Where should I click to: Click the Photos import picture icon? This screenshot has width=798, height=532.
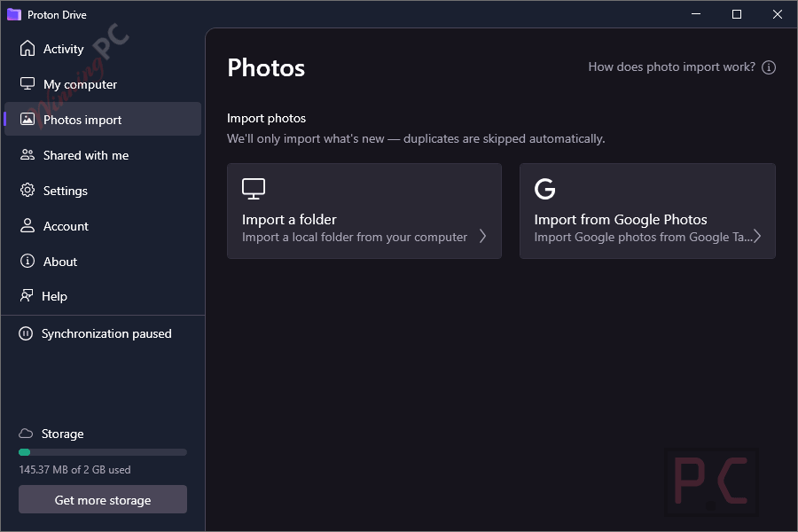point(27,119)
